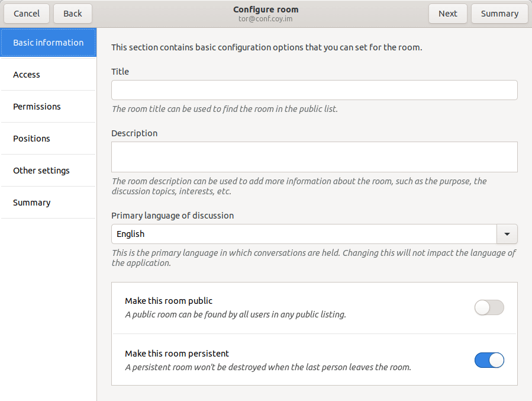
Task: Disable the 'Make this room persistent' switch
Action: [x=489, y=360]
